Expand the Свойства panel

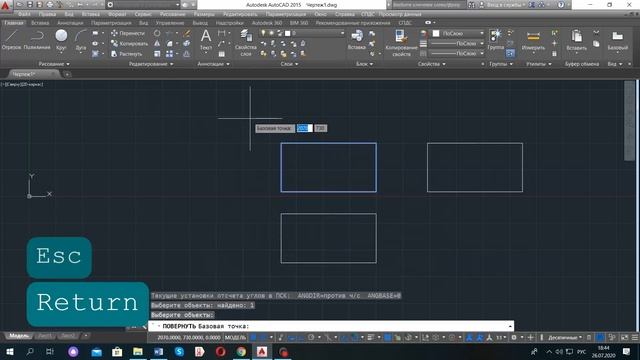coord(431,64)
